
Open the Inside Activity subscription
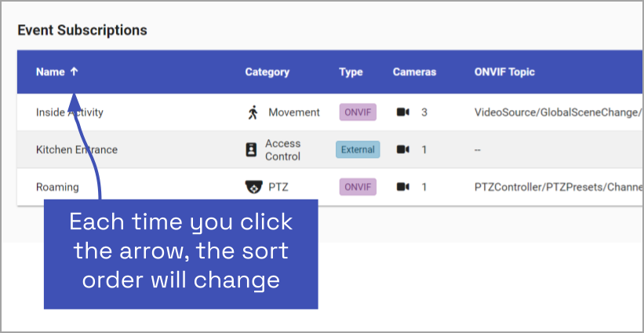click(69, 112)
